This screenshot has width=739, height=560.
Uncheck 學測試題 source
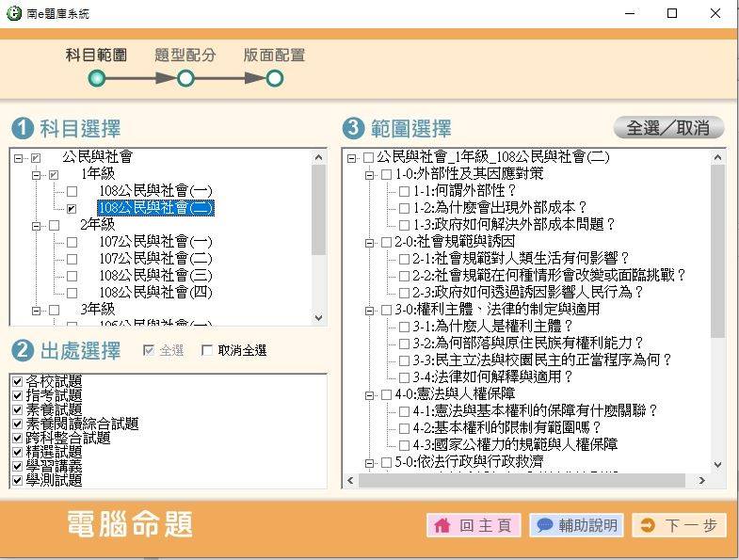pos(18,480)
